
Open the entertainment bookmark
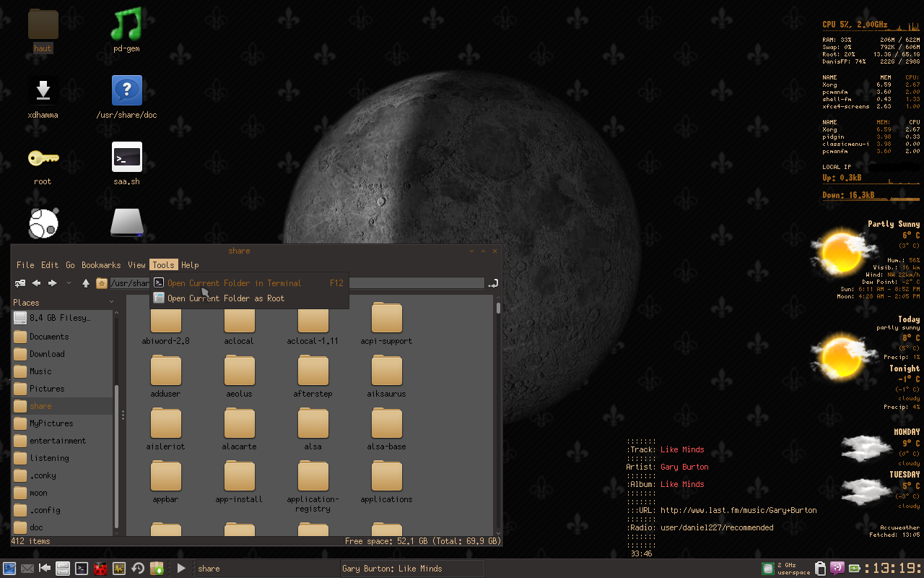point(62,441)
